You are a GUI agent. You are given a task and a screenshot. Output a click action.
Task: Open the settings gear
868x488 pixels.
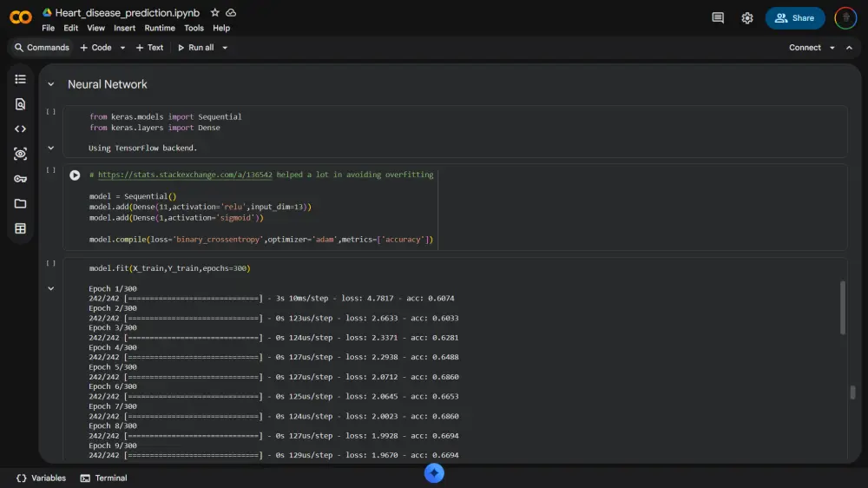click(x=746, y=17)
